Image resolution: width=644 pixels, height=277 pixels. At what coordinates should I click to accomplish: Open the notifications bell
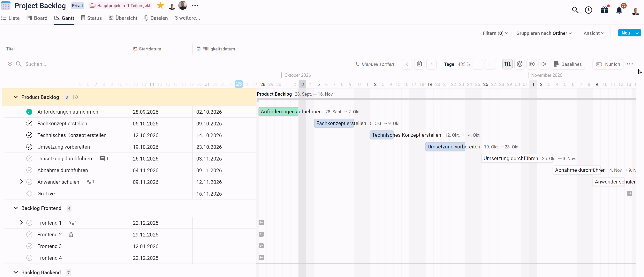[619, 10]
